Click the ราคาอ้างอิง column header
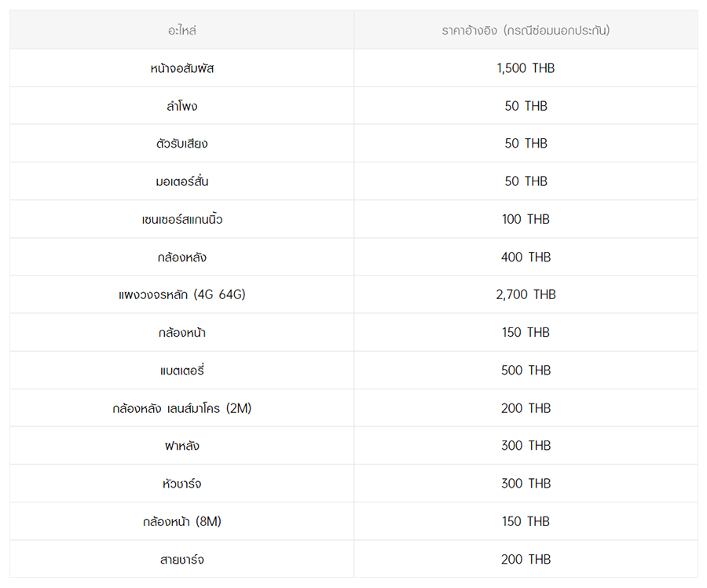Image resolution: width=707 pixels, height=588 pixels. point(526,31)
